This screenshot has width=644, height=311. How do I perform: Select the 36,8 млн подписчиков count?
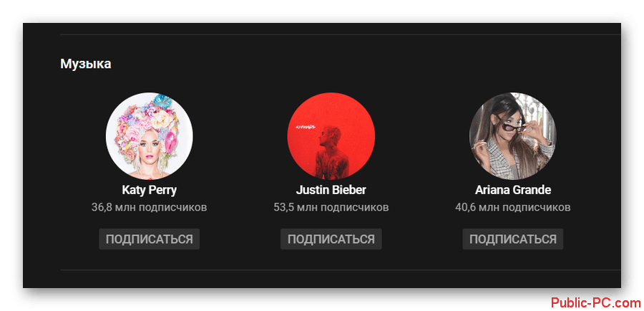pos(149,207)
